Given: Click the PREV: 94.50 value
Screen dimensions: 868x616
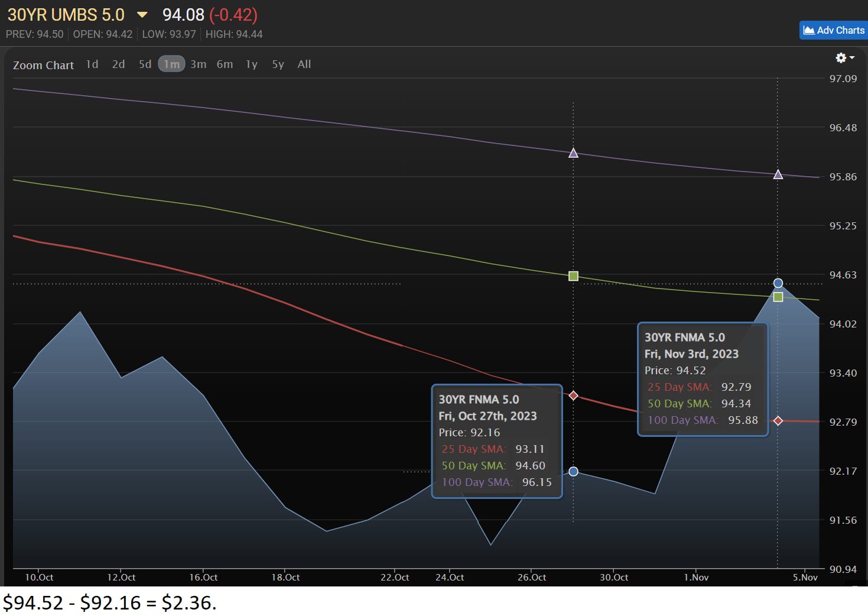Looking at the screenshot, I should [x=34, y=34].
